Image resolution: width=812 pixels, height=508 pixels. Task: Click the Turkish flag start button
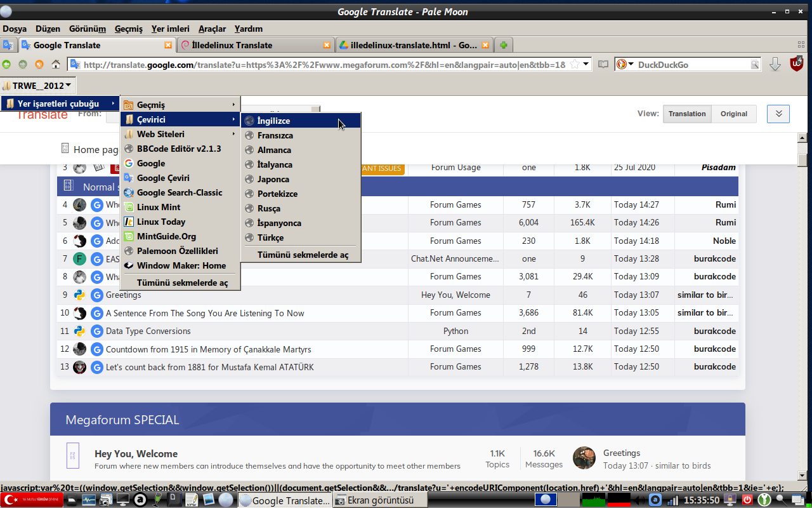[32, 500]
